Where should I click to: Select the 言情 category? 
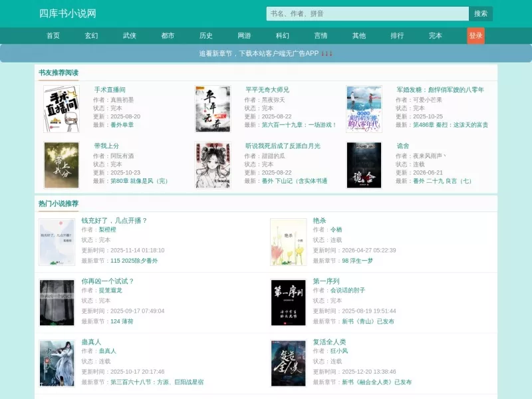pos(321,36)
